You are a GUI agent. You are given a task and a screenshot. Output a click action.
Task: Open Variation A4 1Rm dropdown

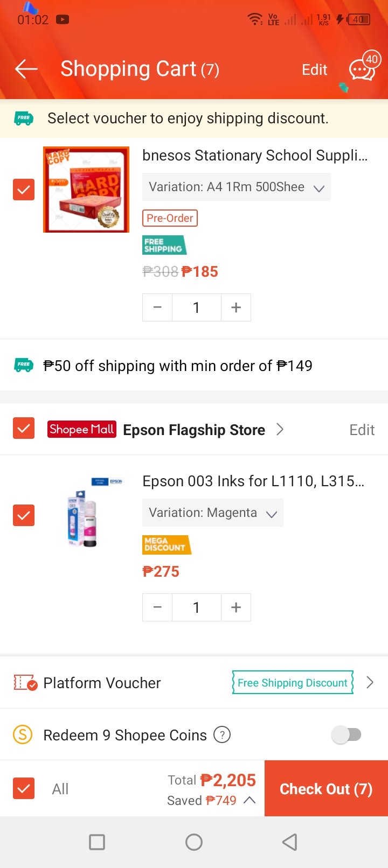(236, 187)
